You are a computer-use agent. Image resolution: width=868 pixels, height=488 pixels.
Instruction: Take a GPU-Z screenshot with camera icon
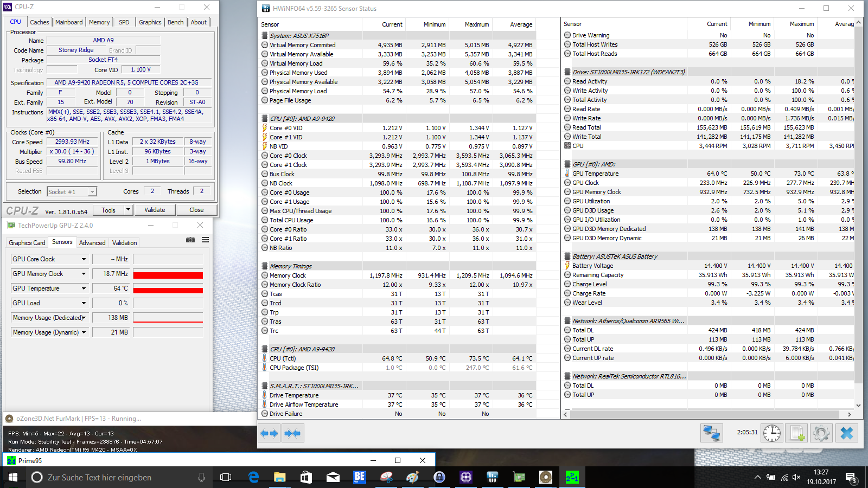click(x=190, y=240)
